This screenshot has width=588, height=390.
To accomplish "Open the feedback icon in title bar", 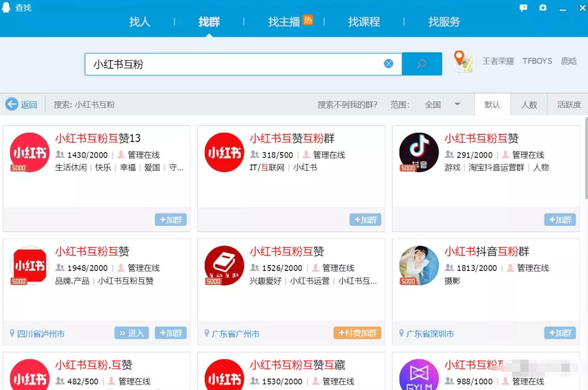I will [523, 8].
